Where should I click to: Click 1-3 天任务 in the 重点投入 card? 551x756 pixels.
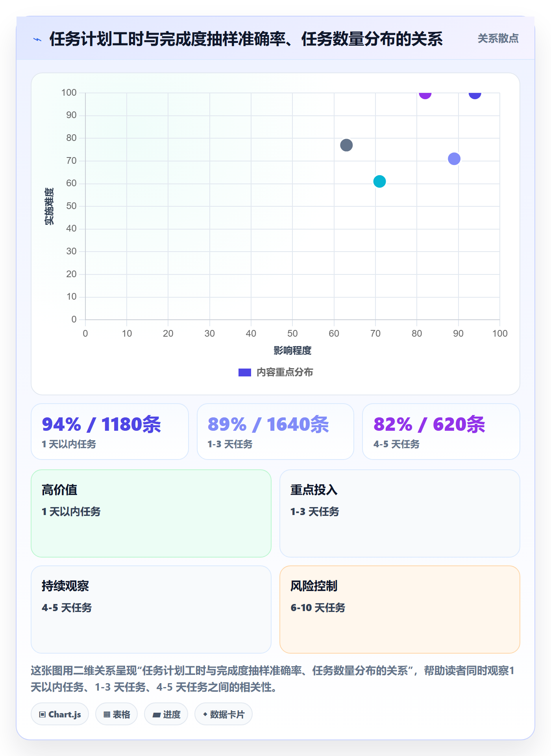tap(315, 511)
